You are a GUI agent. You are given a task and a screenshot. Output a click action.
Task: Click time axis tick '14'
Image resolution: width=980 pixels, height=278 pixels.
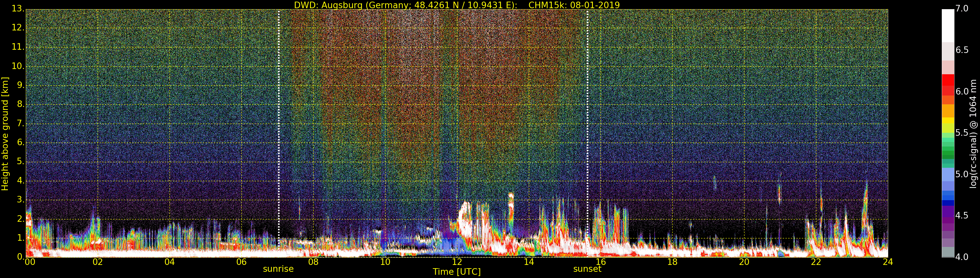click(x=529, y=262)
